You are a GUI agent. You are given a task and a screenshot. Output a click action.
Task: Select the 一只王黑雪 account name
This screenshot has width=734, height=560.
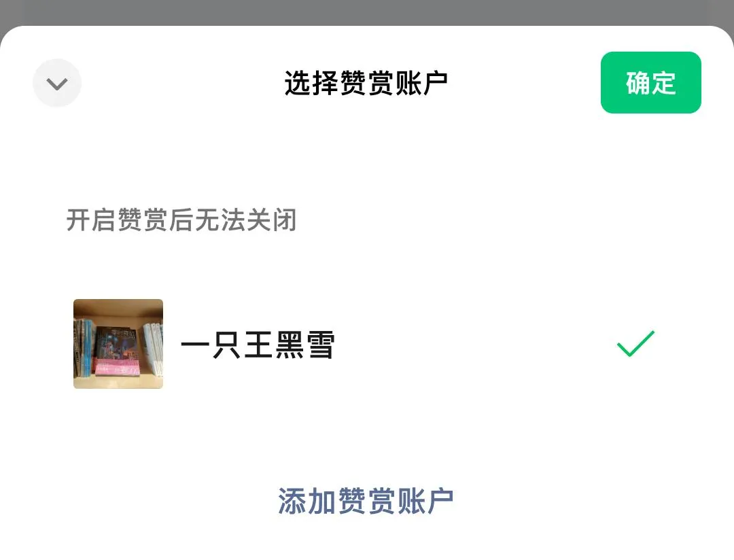[x=258, y=345]
